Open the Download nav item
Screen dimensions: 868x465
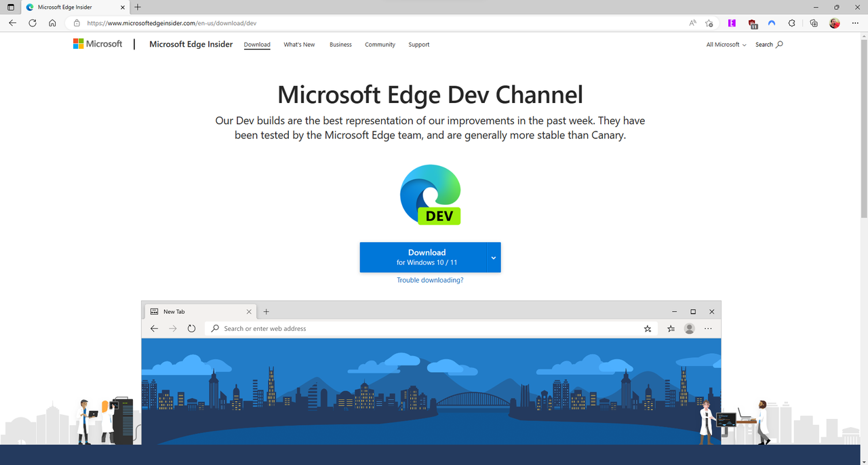pos(257,45)
